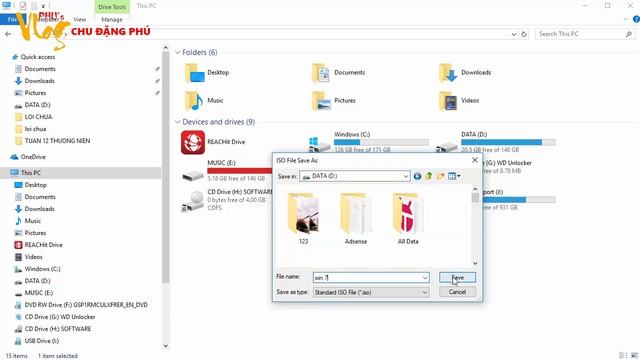640x360 pixels.
Task: Open the File ribbon tab
Action: [12, 19]
